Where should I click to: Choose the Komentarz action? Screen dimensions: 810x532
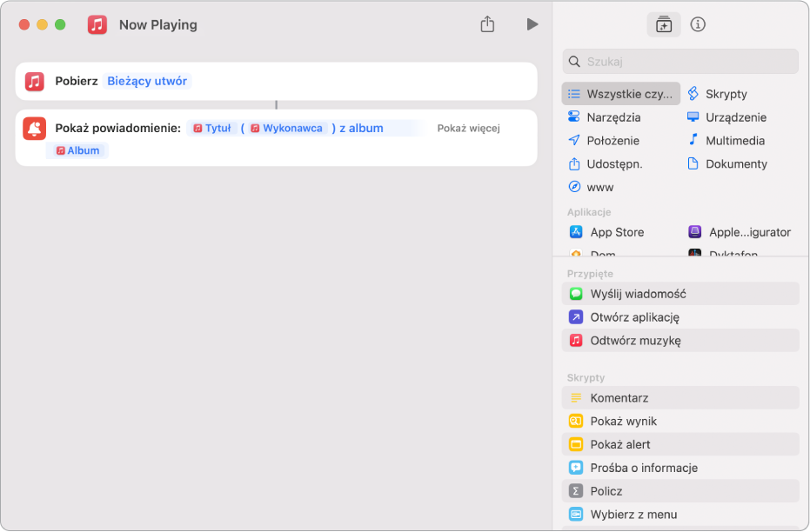(x=680, y=398)
